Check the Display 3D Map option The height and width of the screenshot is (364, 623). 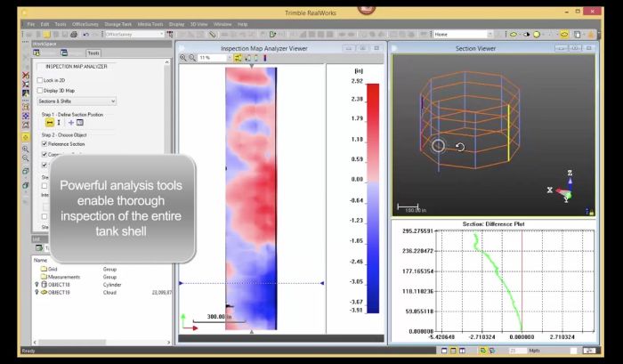[x=40, y=91]
